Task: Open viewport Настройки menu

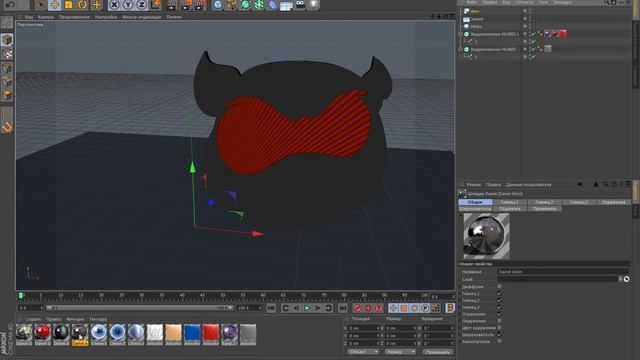Action: (x=106, y=17)
